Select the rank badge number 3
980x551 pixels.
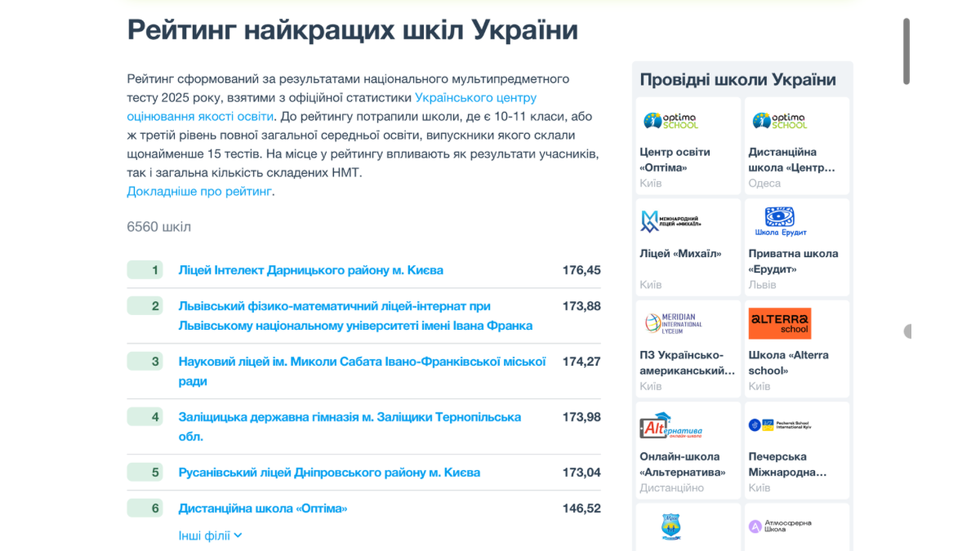click(x=145, y=361)
